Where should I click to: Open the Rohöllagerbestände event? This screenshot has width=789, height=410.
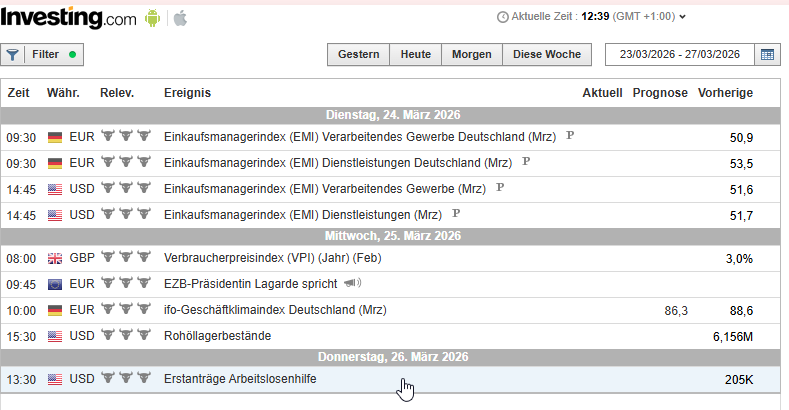(x=217, y=336)
